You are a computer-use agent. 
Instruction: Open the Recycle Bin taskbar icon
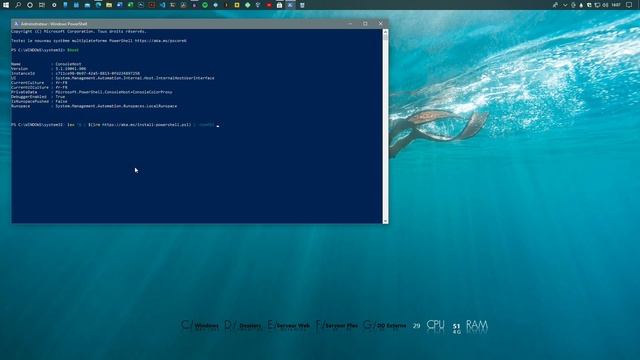click(302, 5)
